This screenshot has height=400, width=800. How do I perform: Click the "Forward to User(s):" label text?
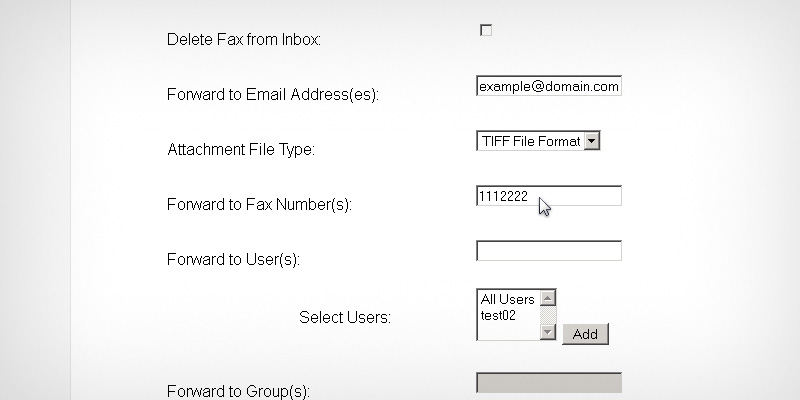(233, 259)
